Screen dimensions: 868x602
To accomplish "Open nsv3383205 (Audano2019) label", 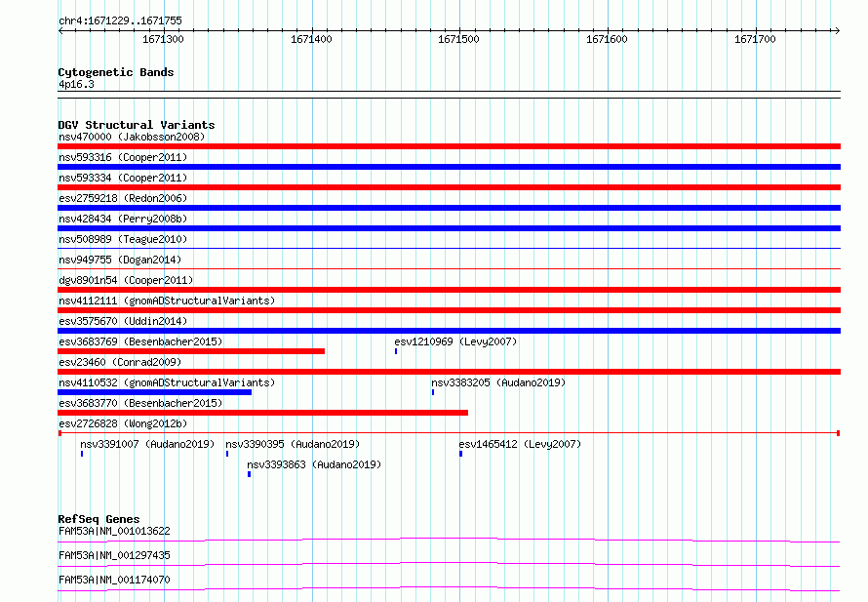I will [498, 382].
